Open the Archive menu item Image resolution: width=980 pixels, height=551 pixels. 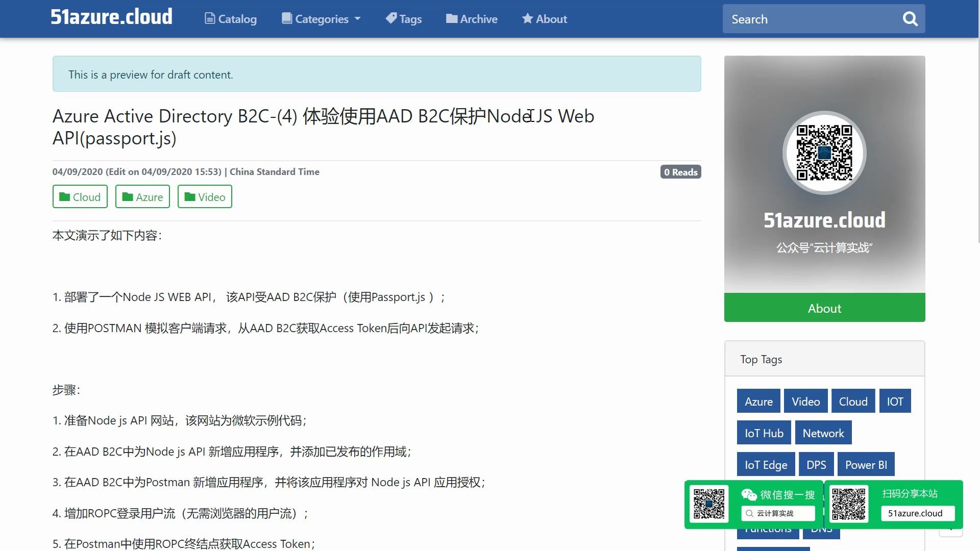(x=472, y=19)
